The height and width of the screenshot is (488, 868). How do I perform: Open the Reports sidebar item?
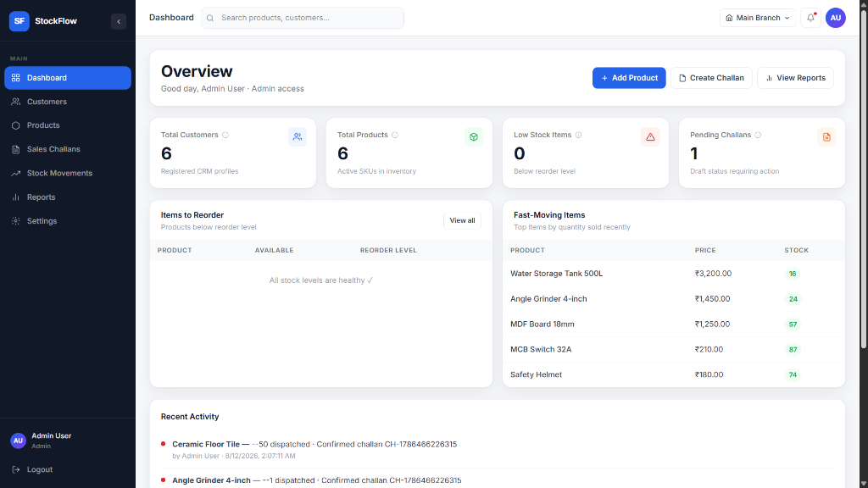(x=68, y=197)
